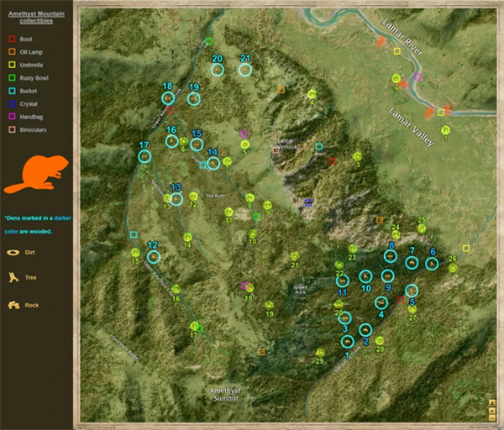This screenshot has width=504, height=430.
Task: Click magenta Handbag legend swatch
Action: coord(12,117)
